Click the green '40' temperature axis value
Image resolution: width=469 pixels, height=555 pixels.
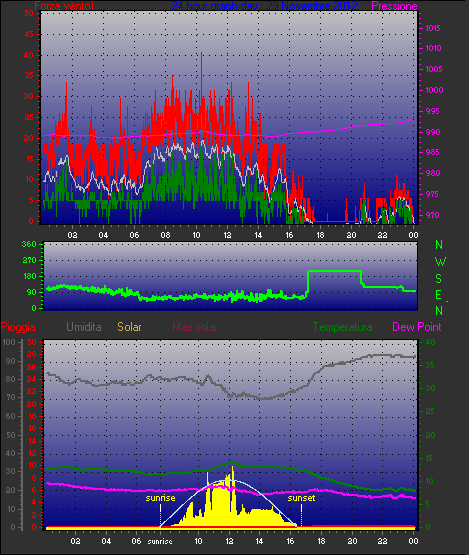tap(430, 342)
